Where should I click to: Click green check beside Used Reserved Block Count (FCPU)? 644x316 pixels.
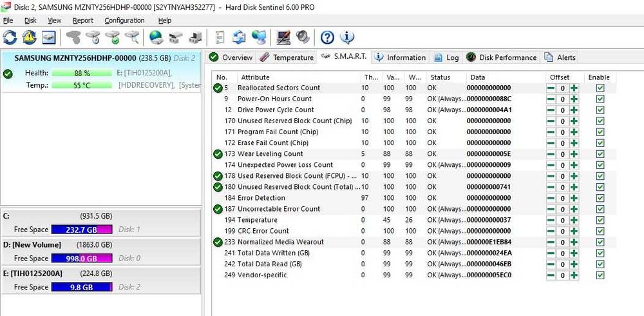(x=218, y=175)
